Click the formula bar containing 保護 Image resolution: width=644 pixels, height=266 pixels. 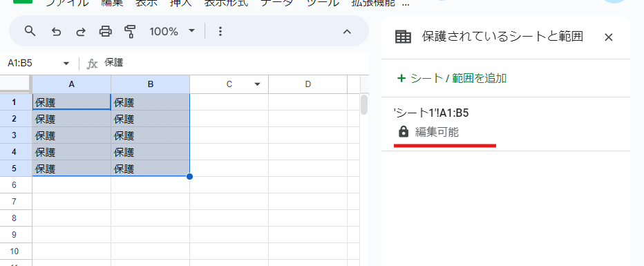(234, 63)
